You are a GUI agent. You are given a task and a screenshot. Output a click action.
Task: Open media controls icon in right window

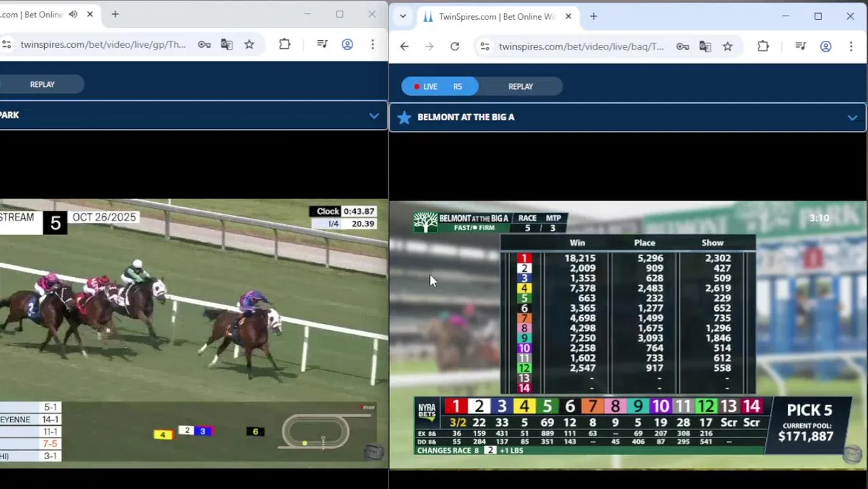click(x=801, y=46)
